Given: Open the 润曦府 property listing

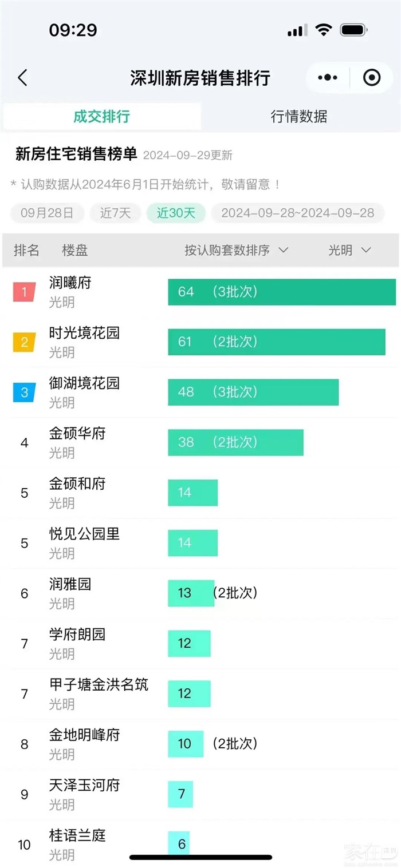Looking at the screenshot, I should pyautogui.click(x=70, y=283).
